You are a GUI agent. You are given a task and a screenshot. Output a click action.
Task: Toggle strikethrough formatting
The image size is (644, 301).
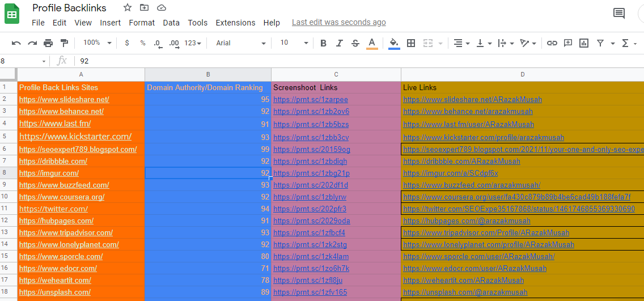(355, 43)
